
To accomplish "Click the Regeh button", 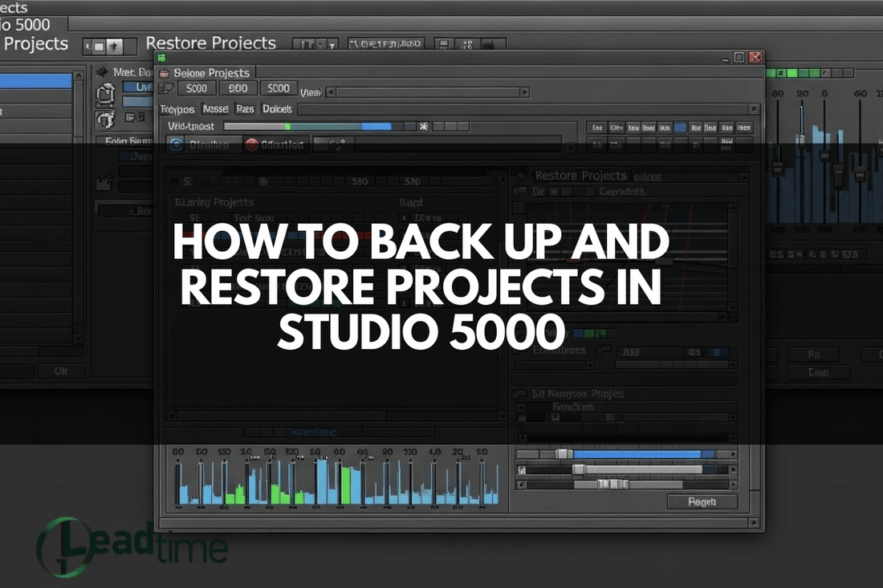I will coord(702,501).
